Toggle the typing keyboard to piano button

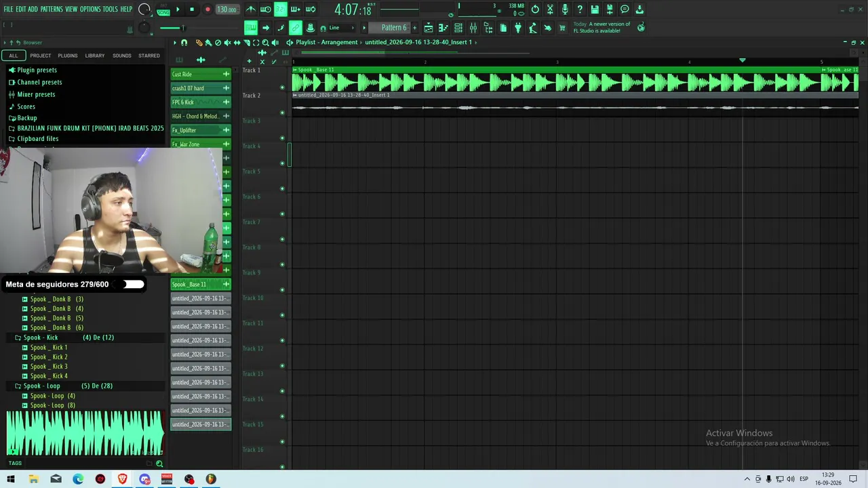pyautogui.click(x=251, y=28)
